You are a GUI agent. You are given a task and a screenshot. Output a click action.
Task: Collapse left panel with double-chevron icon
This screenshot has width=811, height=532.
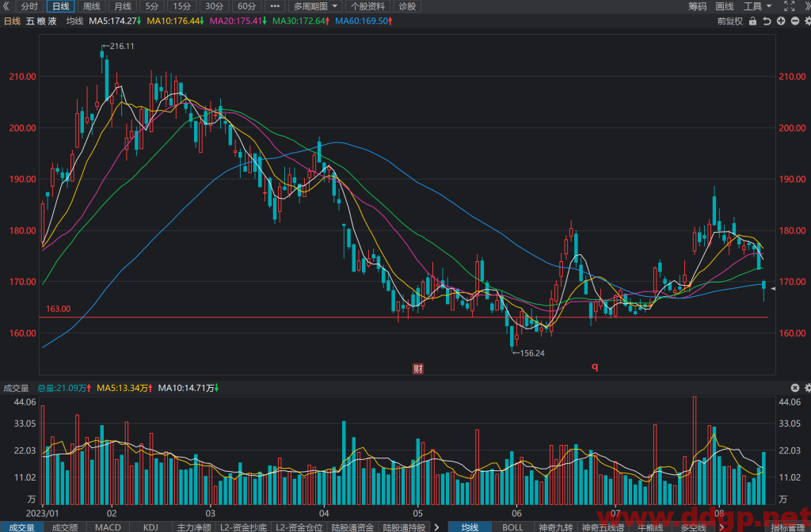click(6, 6)
